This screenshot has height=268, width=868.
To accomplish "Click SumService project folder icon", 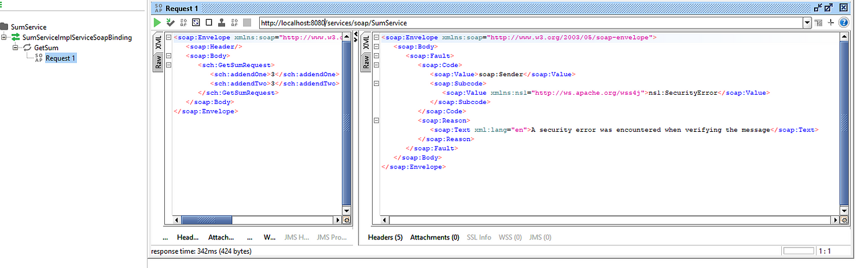I will click(x=4, y=27).
